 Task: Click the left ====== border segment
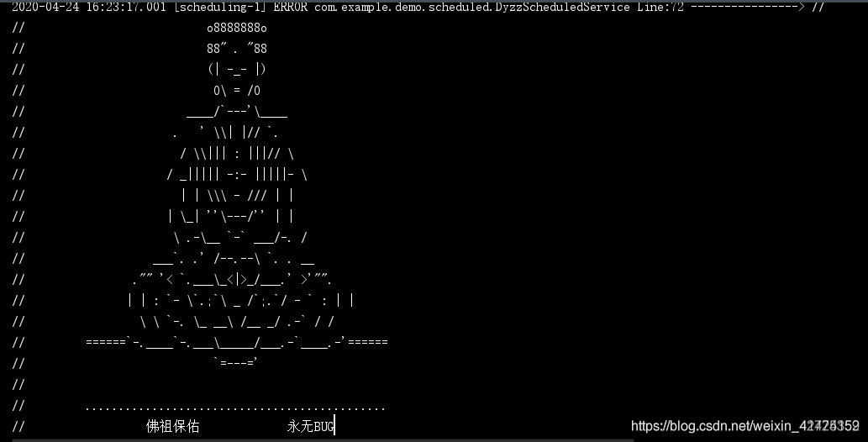tap(106, 342)
